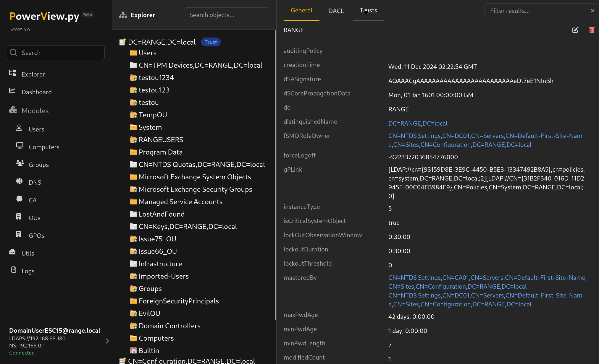The image size is (599, 364).
Task: Click the edit pencil icon for RANGE
Action: [575, 30]
